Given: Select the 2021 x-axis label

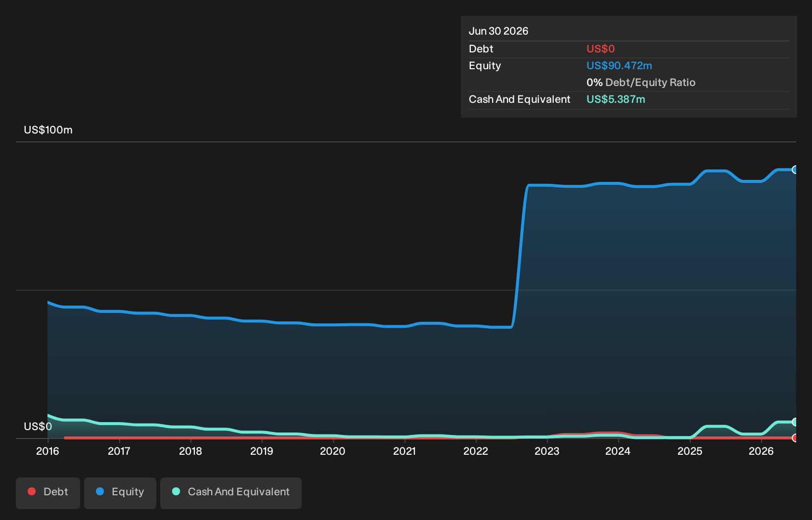Looking at the screenshot, I should [405, 451].
